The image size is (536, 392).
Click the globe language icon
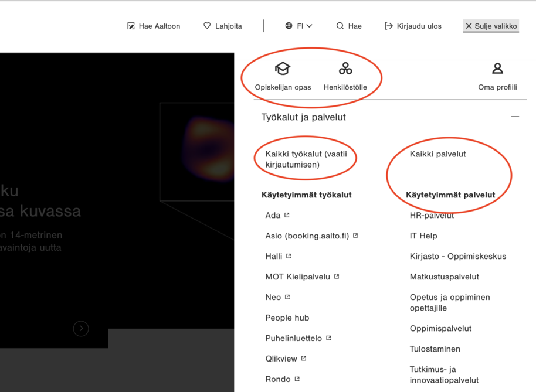click(288, 26)
